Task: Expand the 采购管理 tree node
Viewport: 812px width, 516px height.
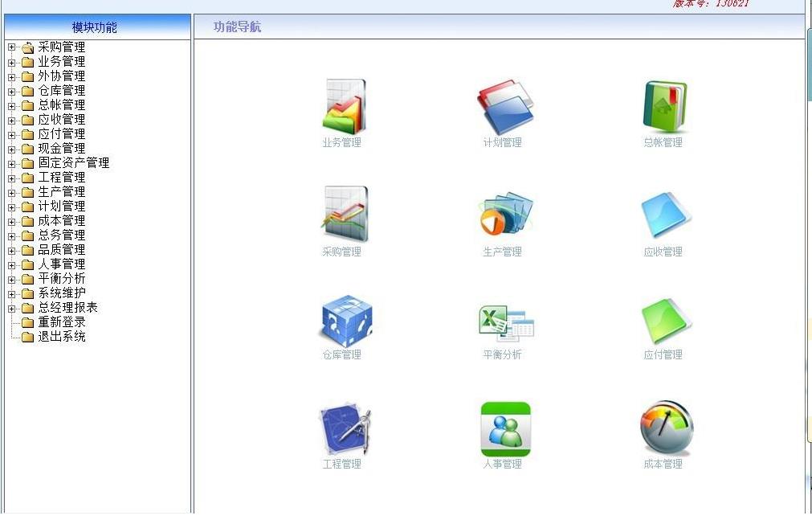Action: point(11,47)
